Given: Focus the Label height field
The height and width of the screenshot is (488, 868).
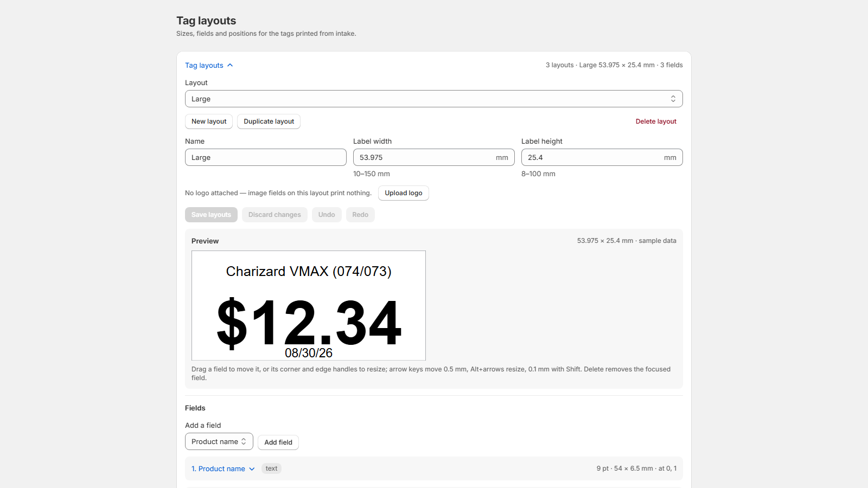Looking at the screenshot, I should point(602,157).
